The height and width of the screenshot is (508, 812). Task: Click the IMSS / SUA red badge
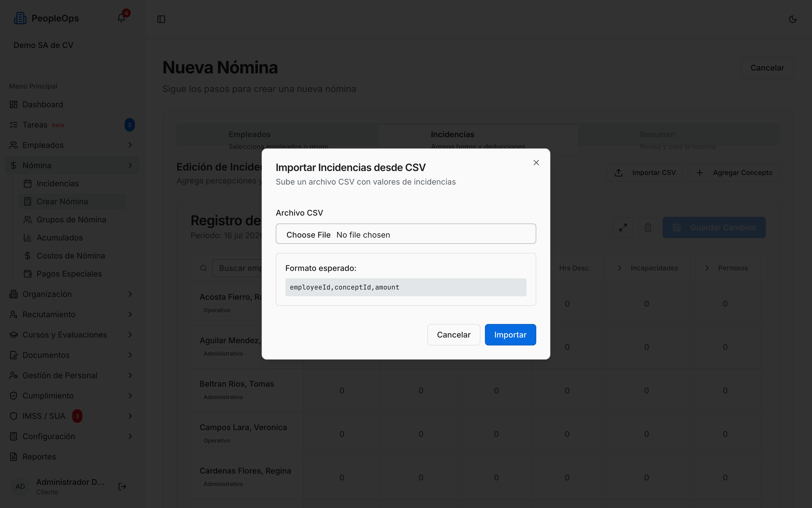click(x=77, y=416)
